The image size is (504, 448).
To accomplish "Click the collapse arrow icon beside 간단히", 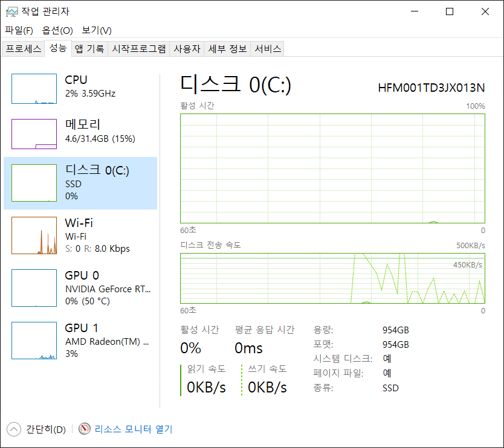I will (x=13, y=429).
